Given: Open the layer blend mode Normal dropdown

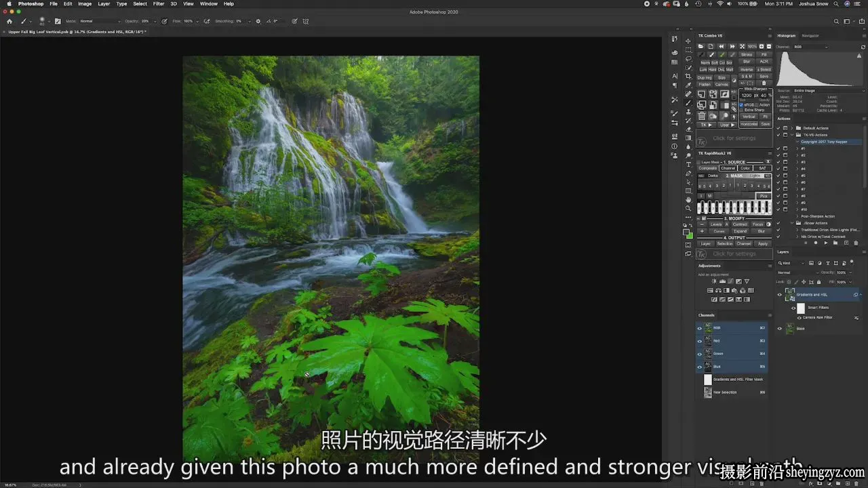Looking at the screenshot, I should [798, 272].
